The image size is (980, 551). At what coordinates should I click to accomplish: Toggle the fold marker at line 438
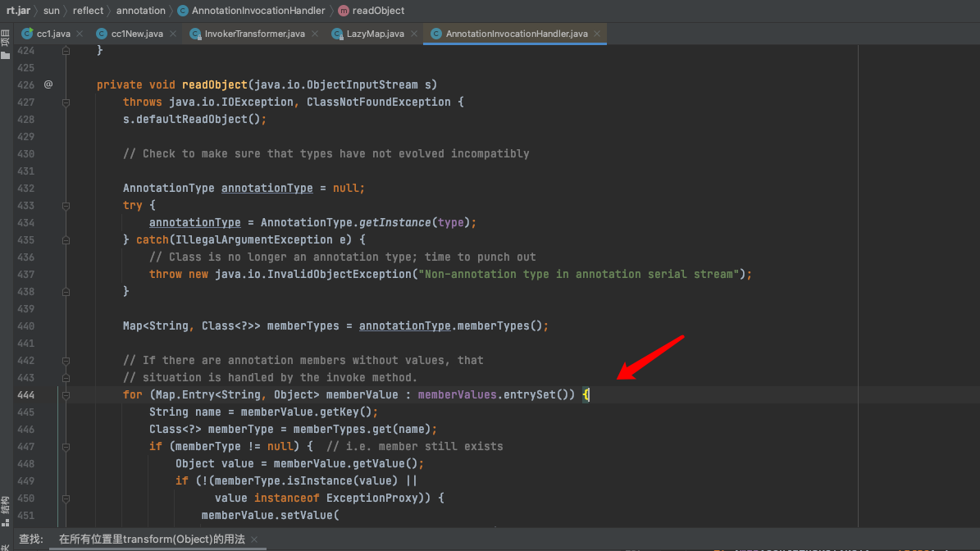click(66, 292)
